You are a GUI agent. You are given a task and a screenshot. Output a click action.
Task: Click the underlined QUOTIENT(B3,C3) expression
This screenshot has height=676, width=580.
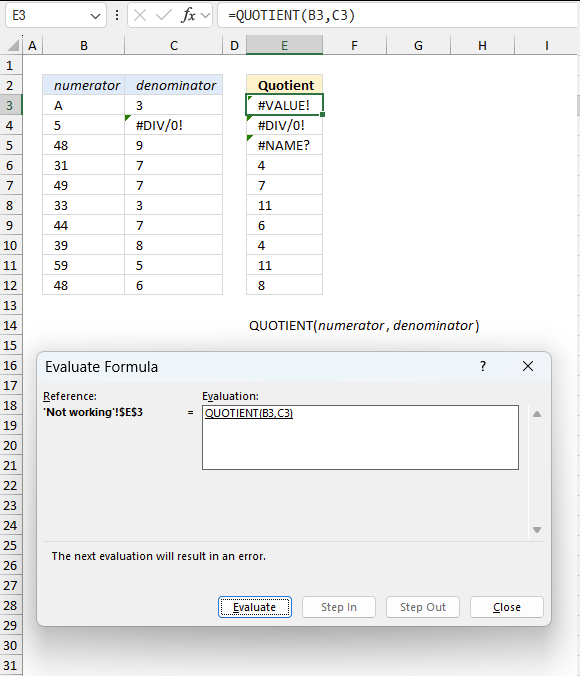tap(249, 413)
